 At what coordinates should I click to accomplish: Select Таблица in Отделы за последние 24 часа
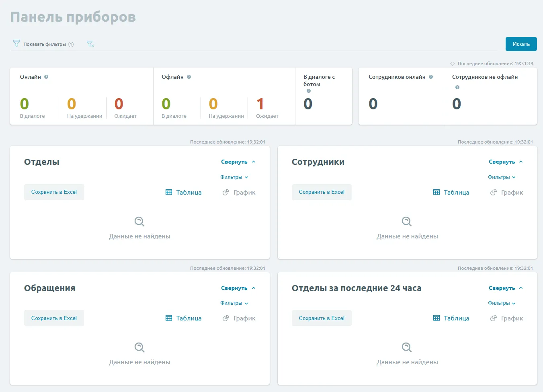(451, 318)
